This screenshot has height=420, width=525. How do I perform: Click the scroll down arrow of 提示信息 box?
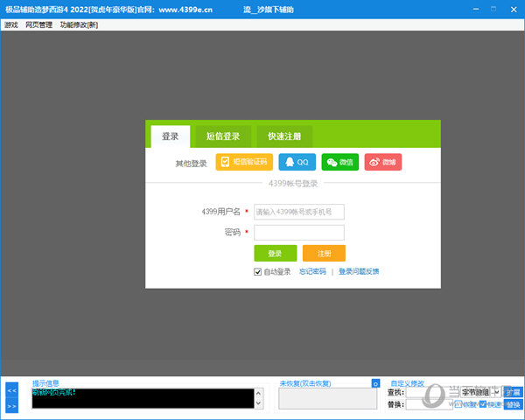tap(258, 403)
